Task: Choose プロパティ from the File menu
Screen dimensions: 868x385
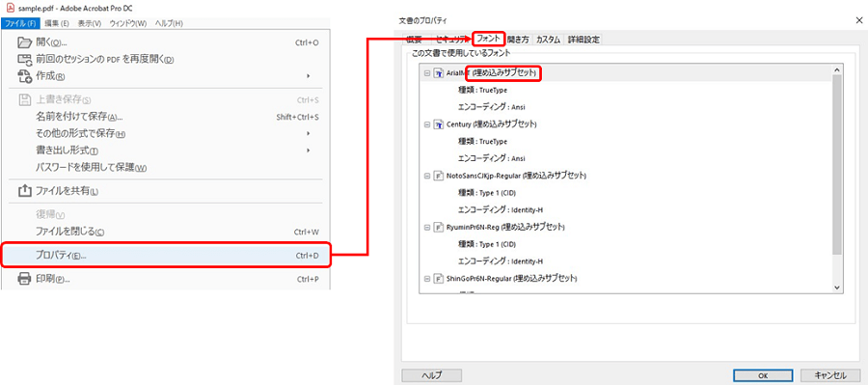Action: click(x=166, y=256)
